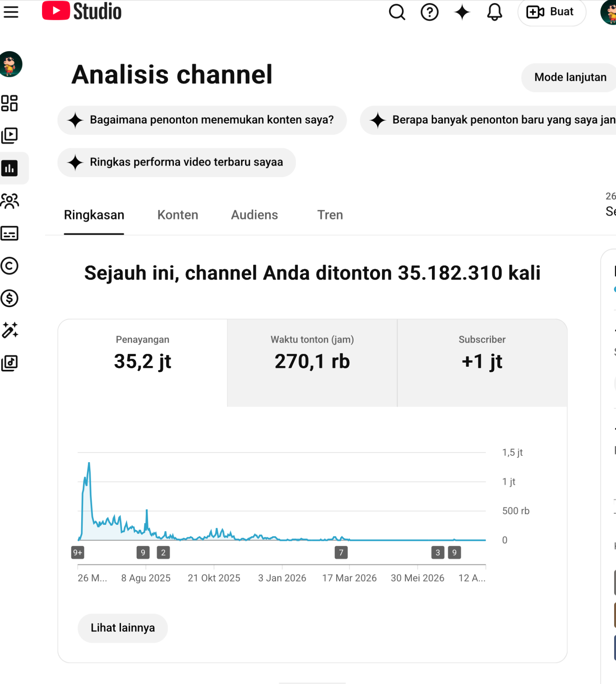This screenshot has height=684, width=616.
Task: Click the '500 rb' y-axis label
Action: [516, 511]
